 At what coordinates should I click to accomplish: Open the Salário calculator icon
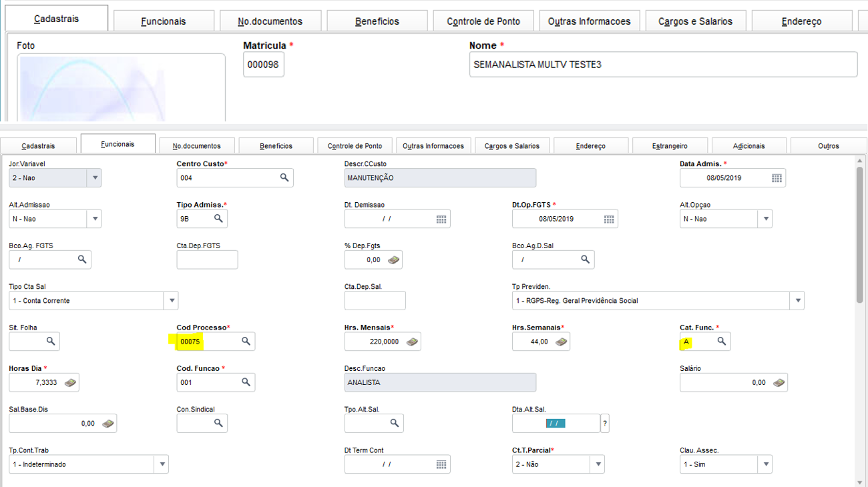click(x=778, y=383)
